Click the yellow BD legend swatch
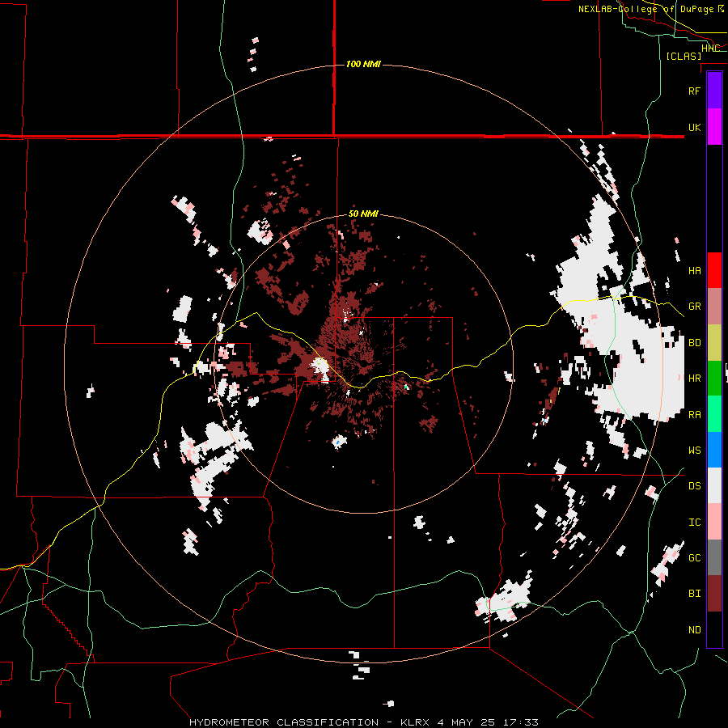The width and height of the screenshot is (728, 728). (714, 342)
